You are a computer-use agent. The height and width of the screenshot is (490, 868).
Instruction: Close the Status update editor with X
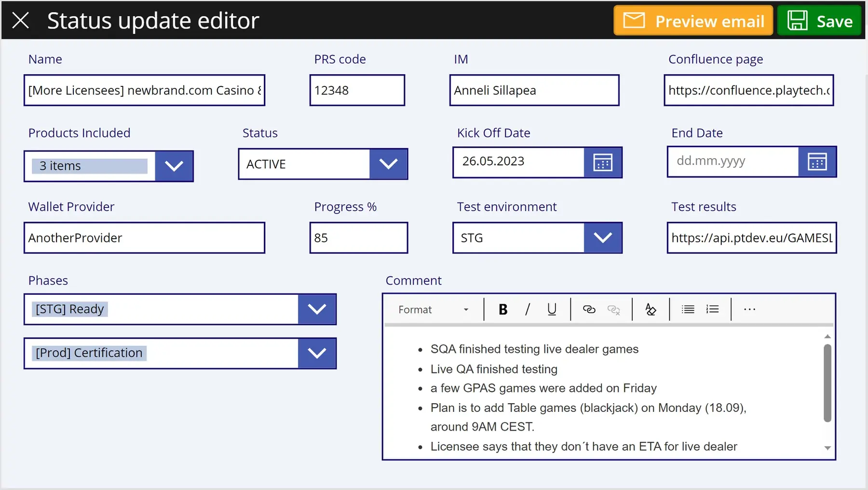click(20, 21)
